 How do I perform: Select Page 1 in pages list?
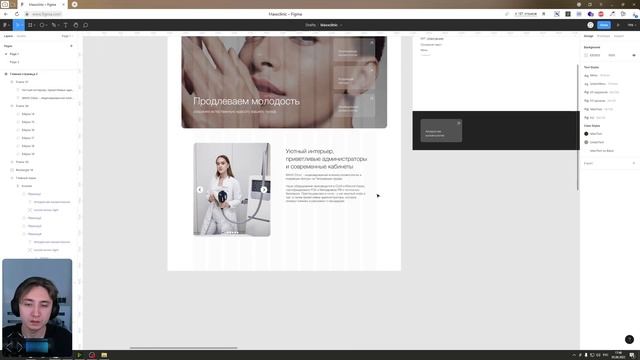point(14,54)
